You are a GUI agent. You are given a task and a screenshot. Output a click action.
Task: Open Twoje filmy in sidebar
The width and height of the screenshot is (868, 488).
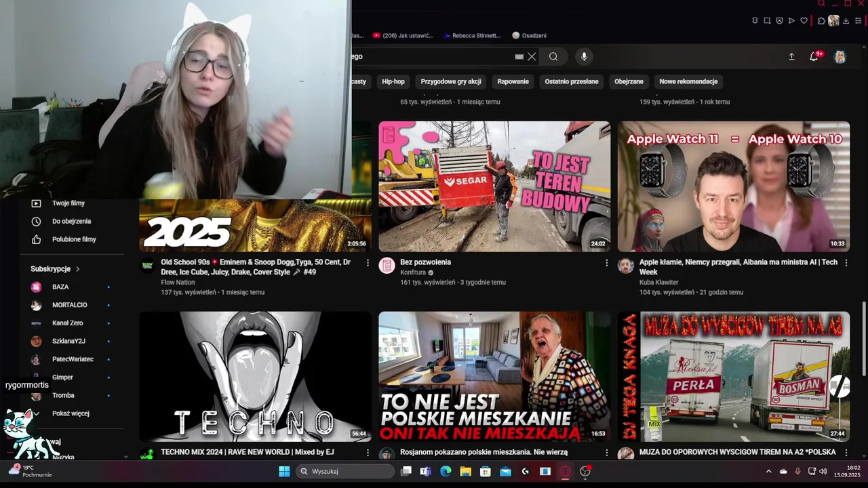point(68,203)
